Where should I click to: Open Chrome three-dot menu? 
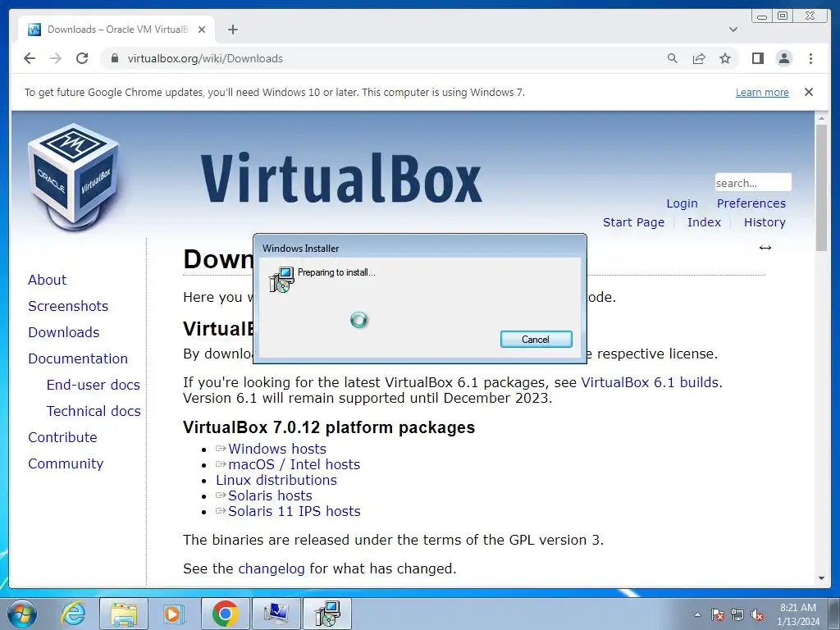coord(810,58)
